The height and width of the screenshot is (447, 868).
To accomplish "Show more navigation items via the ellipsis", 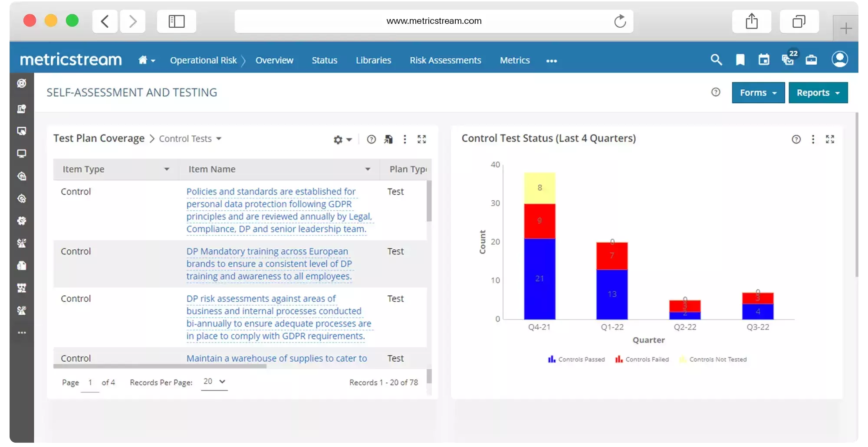I will [552, 61].
